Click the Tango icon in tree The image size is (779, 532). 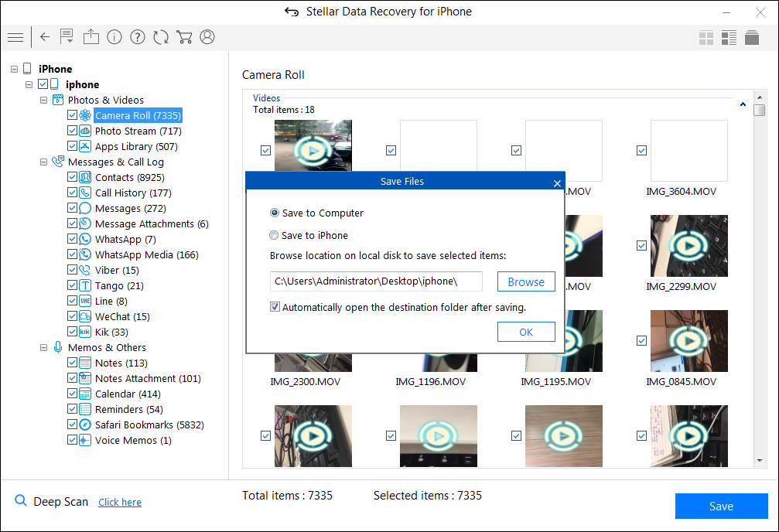coord(85,285)
